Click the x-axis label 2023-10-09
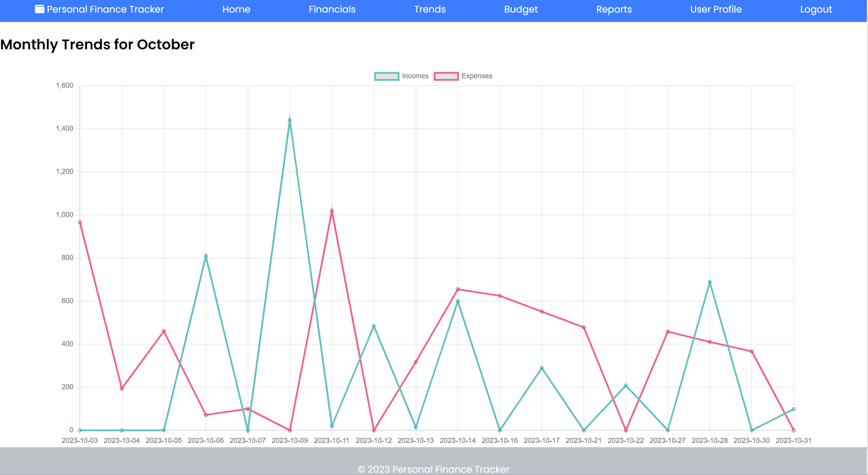This screenshot has height=475, width=868. tap(290, 441)
